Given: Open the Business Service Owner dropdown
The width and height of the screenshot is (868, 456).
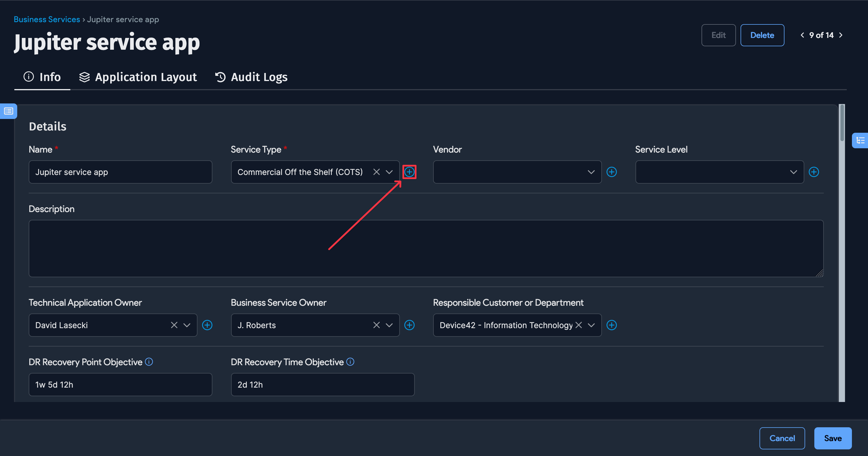Looking at the screenshot, I should [x=389, y=325].
